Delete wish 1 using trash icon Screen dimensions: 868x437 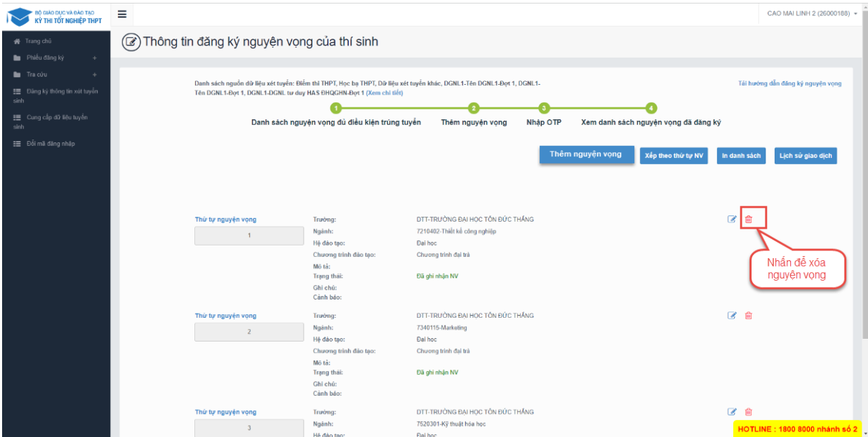[x=748, y=219]
